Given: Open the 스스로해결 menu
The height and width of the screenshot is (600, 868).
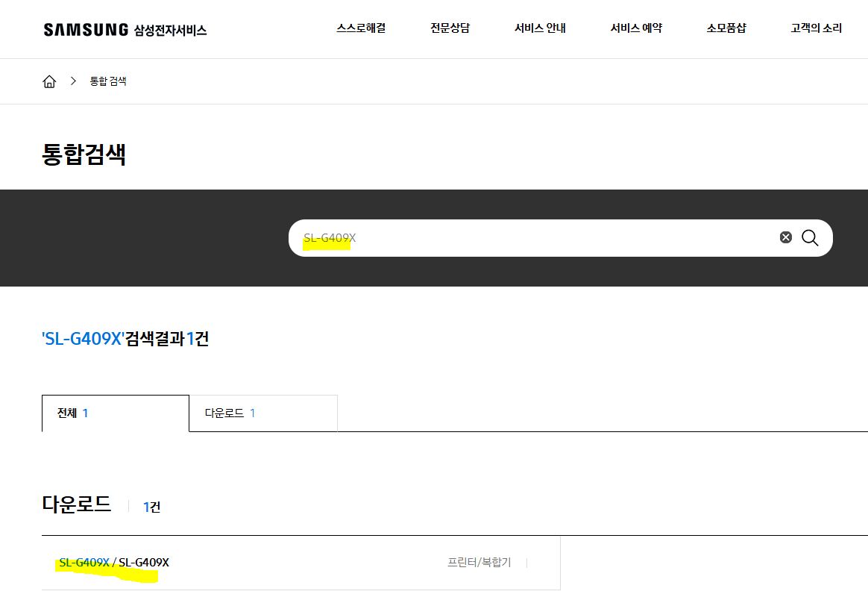Looking at the screenshot, I should pos(361,28).
